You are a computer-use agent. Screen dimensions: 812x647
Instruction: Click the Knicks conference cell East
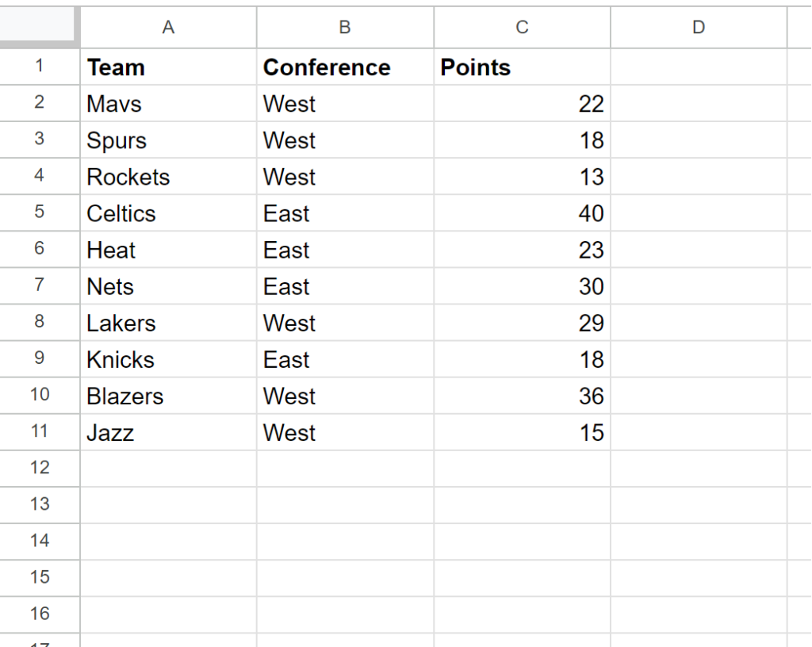click(x=345, y=359)
